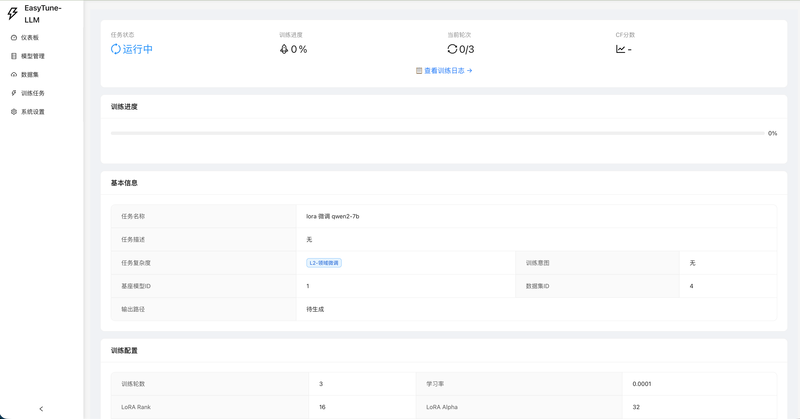Collapse the sidebar with the bottom chevron
The height and width of the screenshot is (419, 800).
41,408
